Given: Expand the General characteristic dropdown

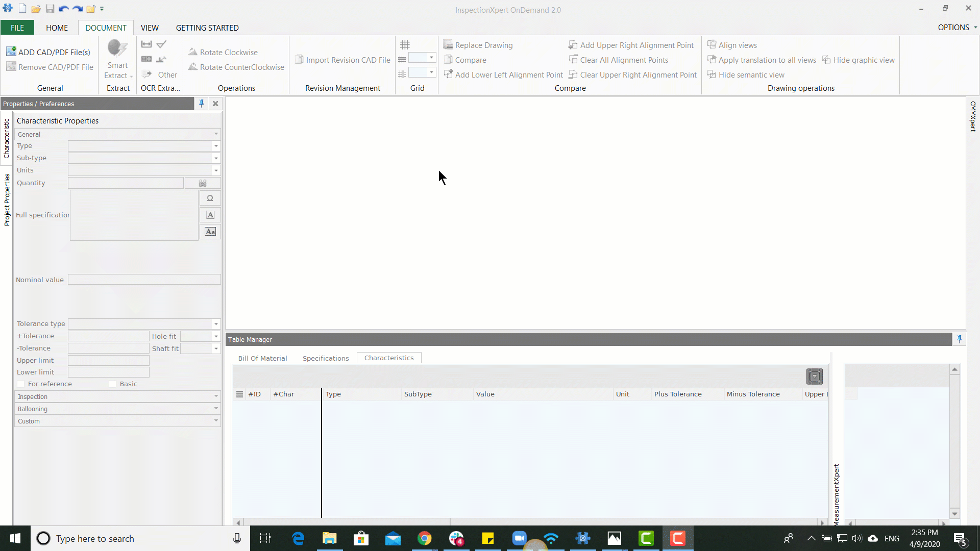Looking at the screenshot, I should tap(215, 134).
